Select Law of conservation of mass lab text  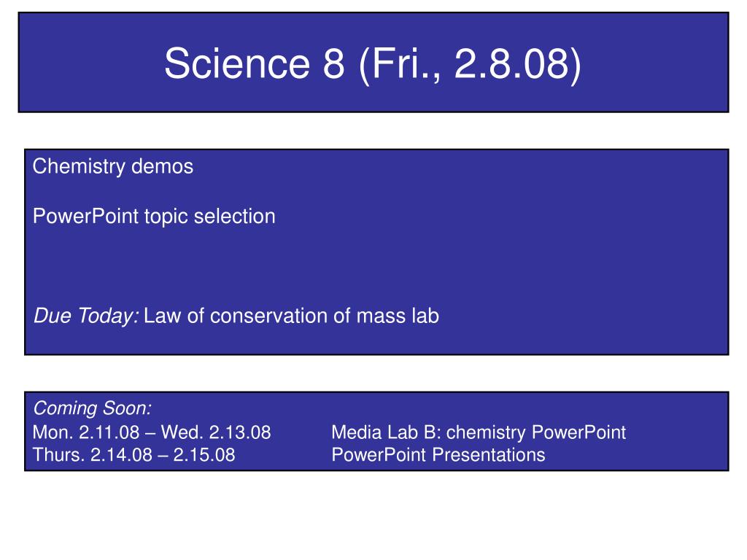292,316
